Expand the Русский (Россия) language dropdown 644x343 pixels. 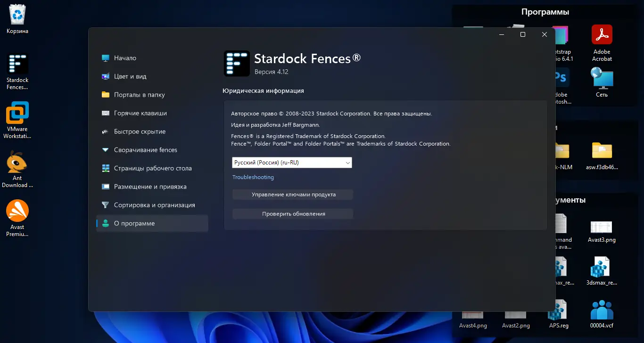[292, 163]
